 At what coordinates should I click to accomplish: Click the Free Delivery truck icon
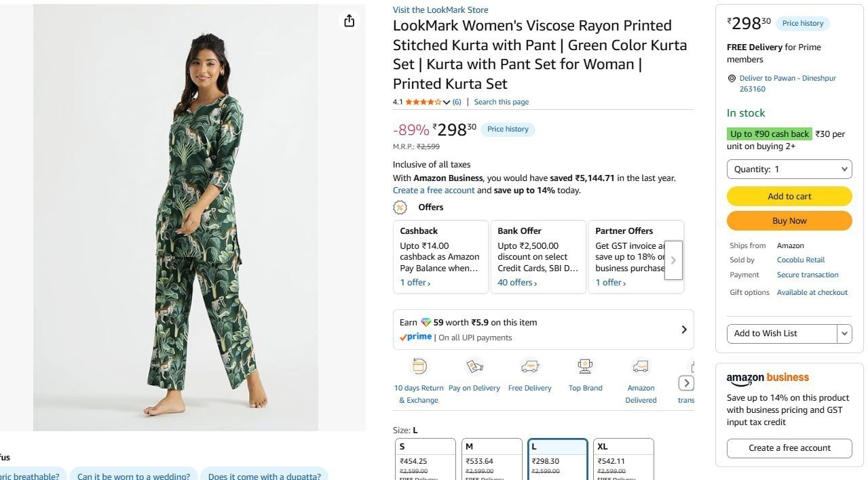[530, 367]
